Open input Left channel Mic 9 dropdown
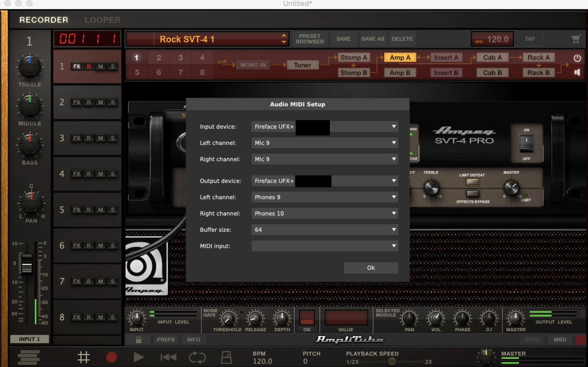Screen dimensions: 588x367 [325, 143]
